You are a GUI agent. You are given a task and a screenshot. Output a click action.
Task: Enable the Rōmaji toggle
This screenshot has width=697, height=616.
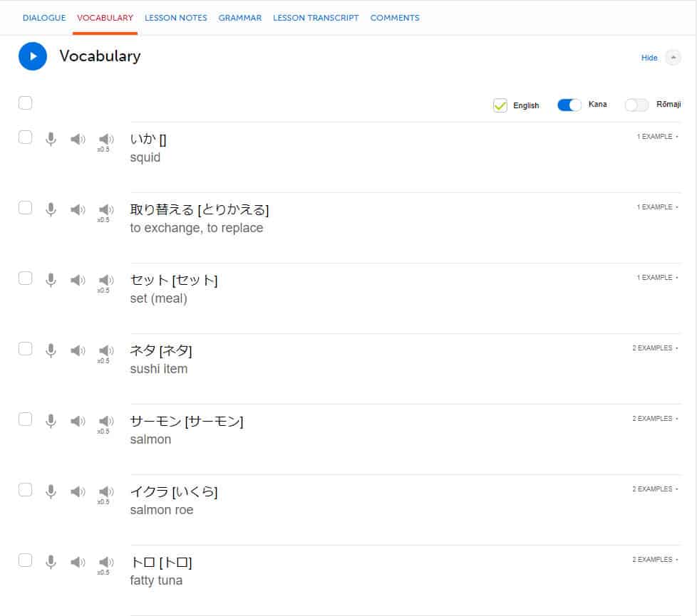tap(636, 105)
